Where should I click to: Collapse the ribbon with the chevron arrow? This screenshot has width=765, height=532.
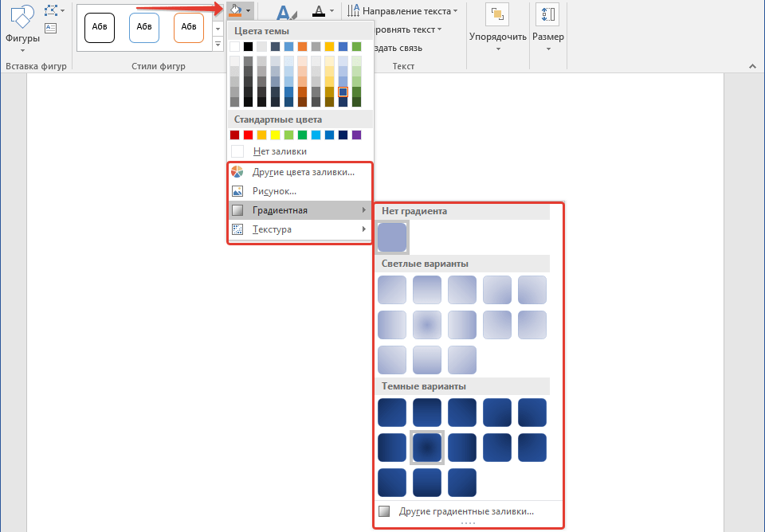pyautogui.click(x=751, y=66)
